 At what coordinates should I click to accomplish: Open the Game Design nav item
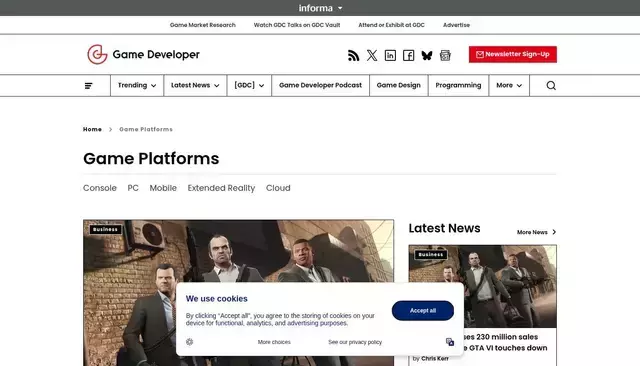coord(398,85)
